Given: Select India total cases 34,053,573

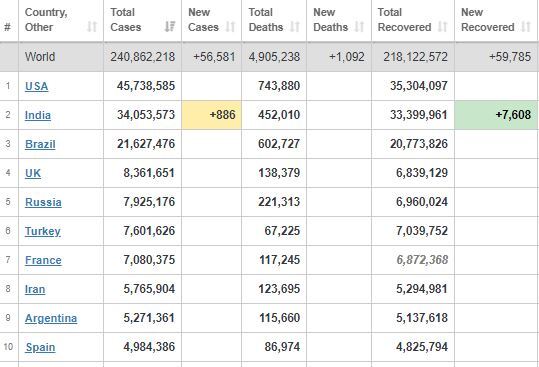Looking at the screenshot, I should (x=146, y=115).
